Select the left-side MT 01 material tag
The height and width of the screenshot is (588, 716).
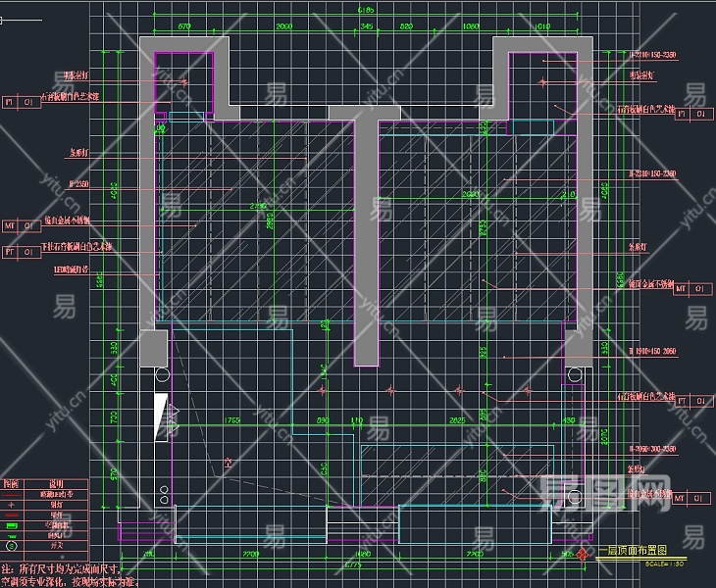(x=22, y=225)
